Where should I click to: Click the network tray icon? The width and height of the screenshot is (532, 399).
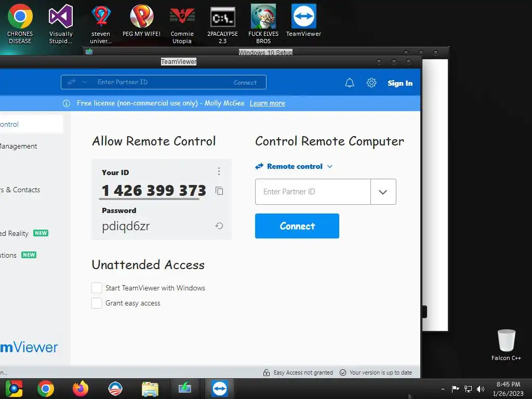pos(468,389)
